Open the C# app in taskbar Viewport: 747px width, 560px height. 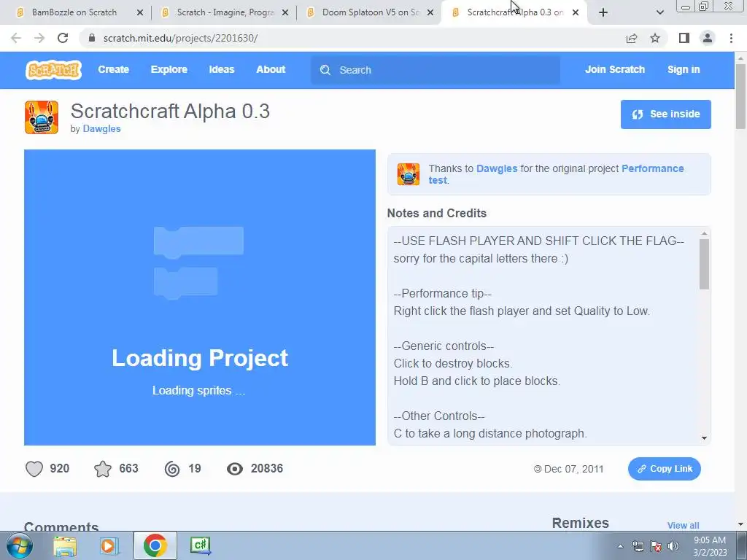(x=200, y=545)
